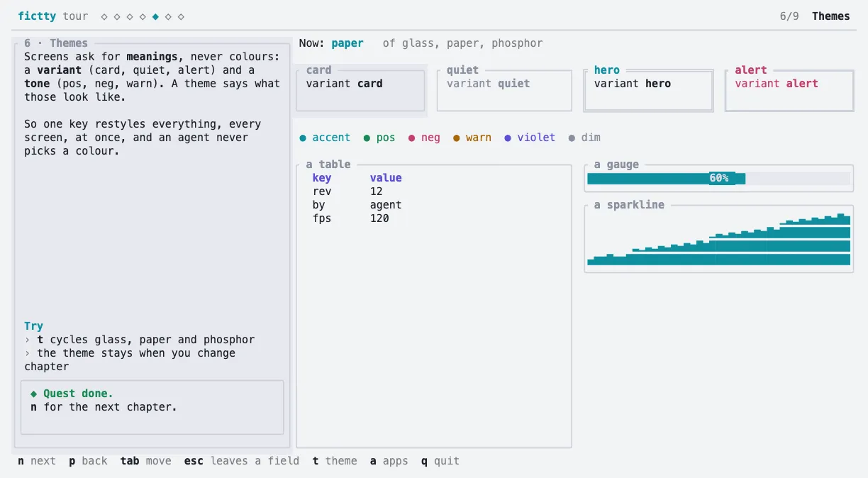
Task: Select the orange warn tone dot
Action: [457, 138]
